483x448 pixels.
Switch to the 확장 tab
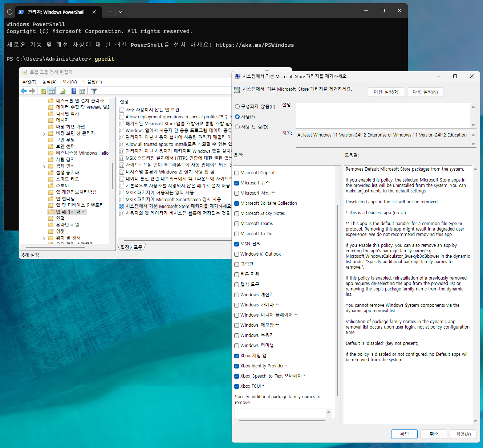[x=125, y=247]
